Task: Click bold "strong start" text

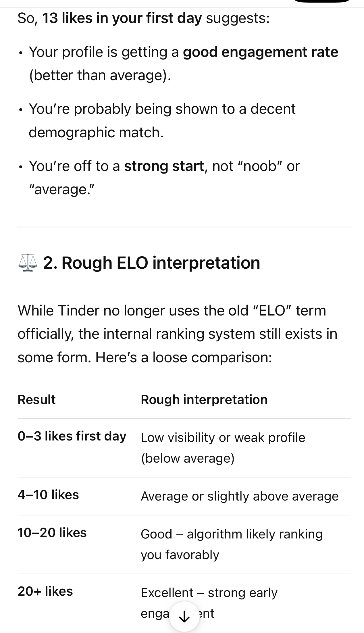Action: pos(164,166)
